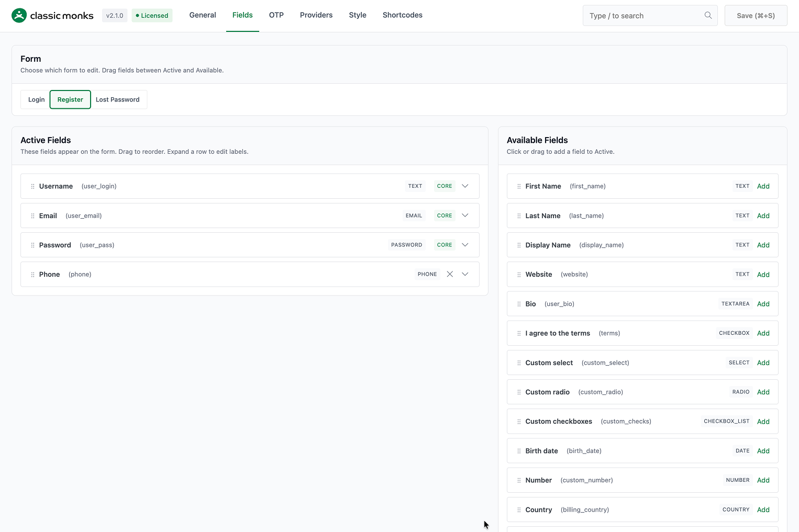Viewport: 799px width, 532px height.
Task: Add the Website field
Action: tap(763, 275)
